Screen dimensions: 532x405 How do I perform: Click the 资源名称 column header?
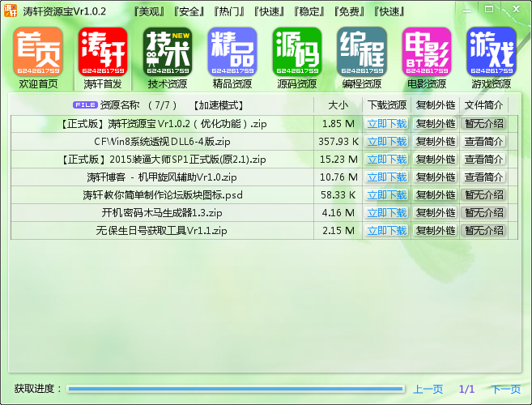(x=120, y=105)
